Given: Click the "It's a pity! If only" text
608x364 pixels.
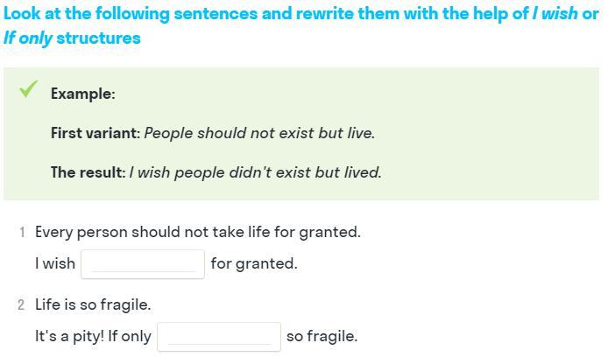Looking at the screenshot, I should 93,336.
